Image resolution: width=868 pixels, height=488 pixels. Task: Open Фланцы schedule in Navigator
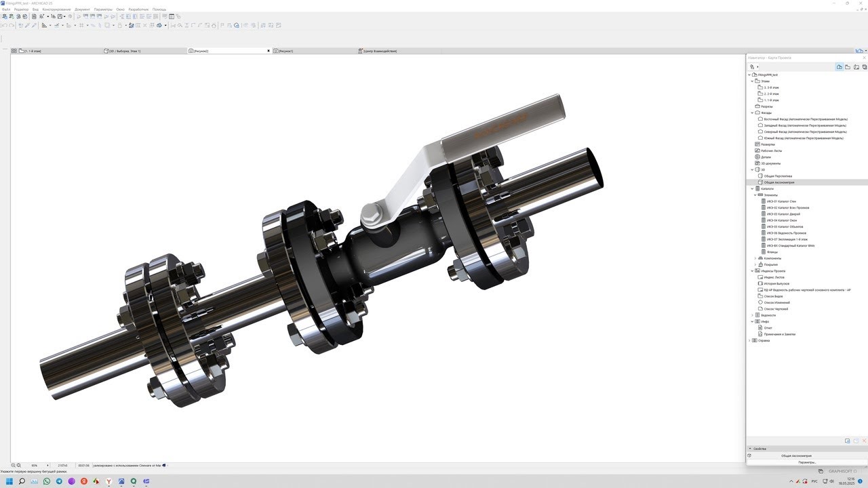click(772, 252)
